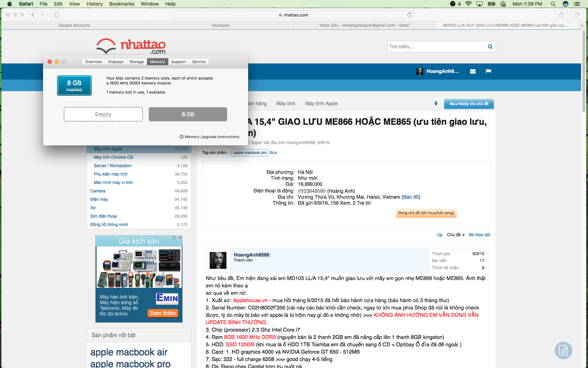Click the notifications flag icon

pos(488,71)
